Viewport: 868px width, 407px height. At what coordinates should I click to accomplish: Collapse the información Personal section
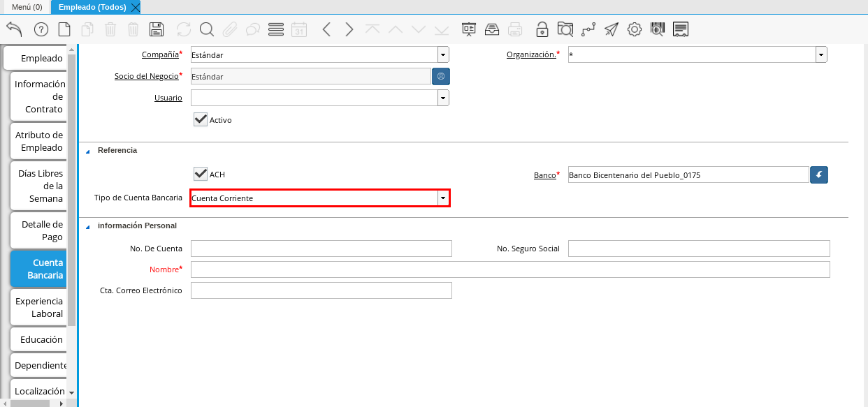(88, 226)
